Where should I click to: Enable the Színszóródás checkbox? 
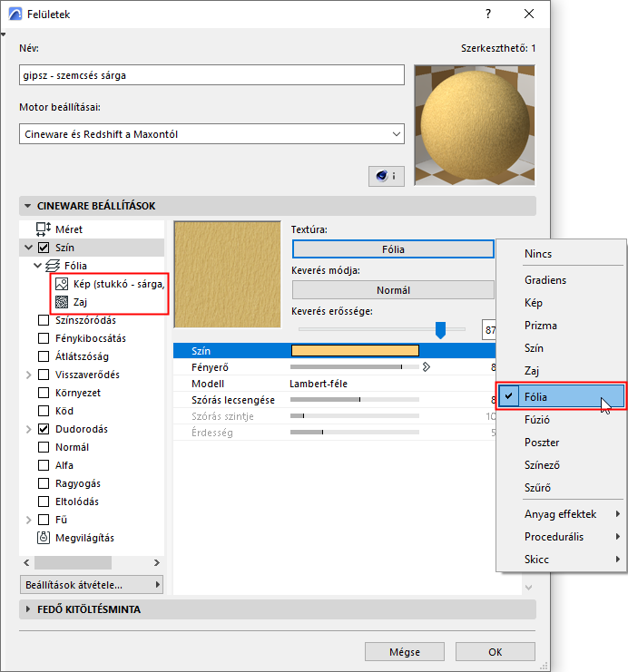[x=44, y=320]
